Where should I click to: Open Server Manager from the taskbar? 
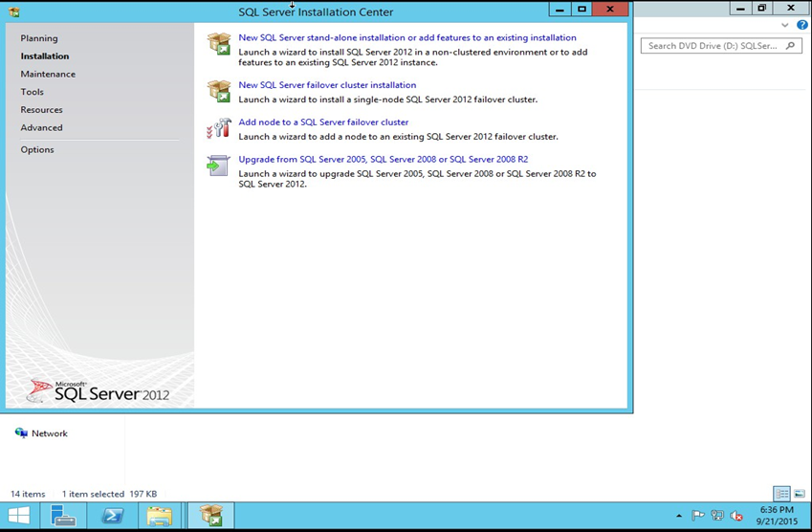63,517
